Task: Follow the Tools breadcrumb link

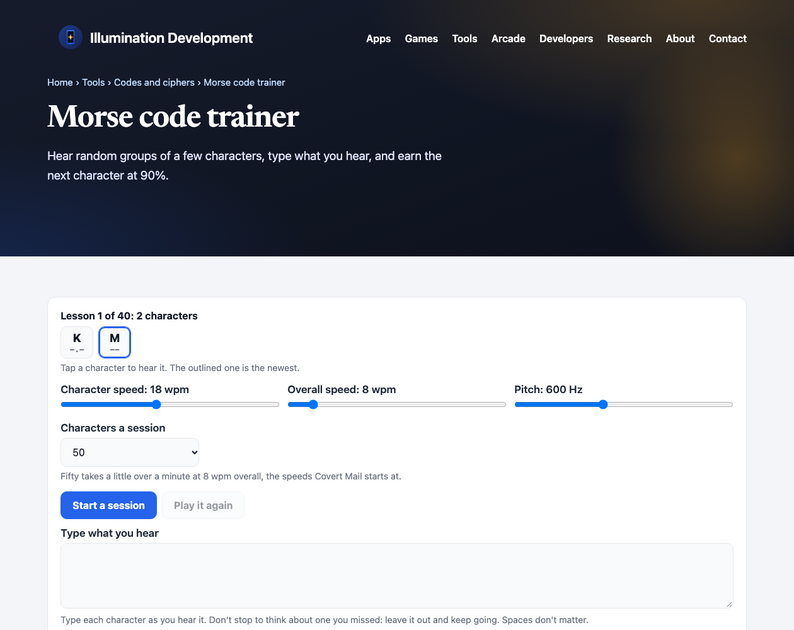Action: (x=93, y=83)
